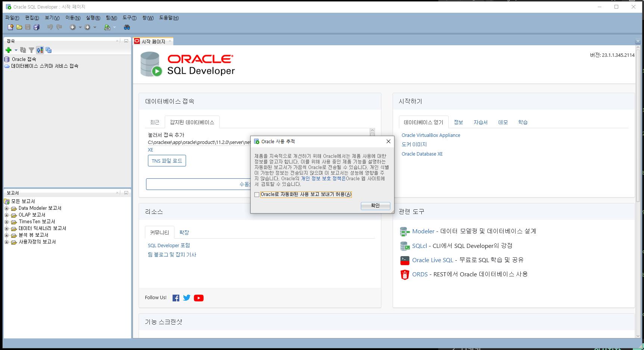Open the Facebook link beside Follow Us
Screen dimensions: 644x350
pos(176,298)
